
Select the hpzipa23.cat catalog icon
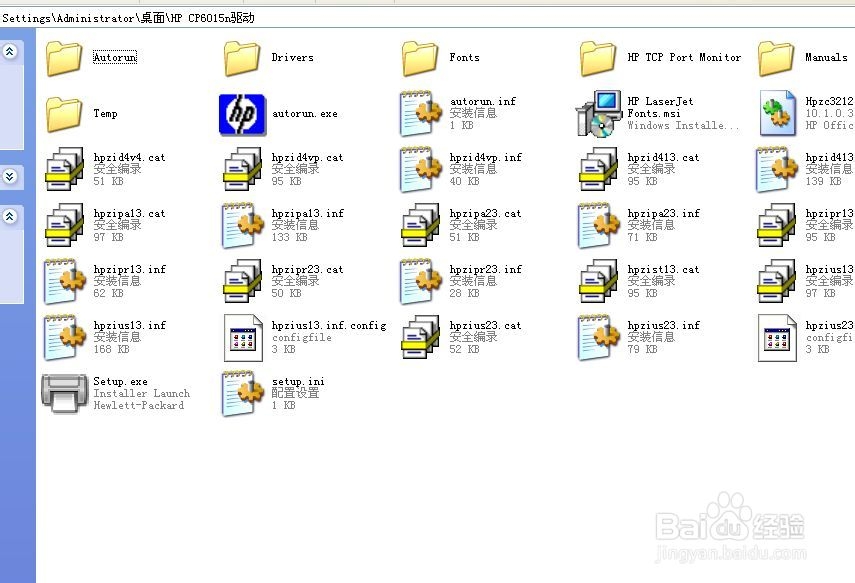[420, 225]
